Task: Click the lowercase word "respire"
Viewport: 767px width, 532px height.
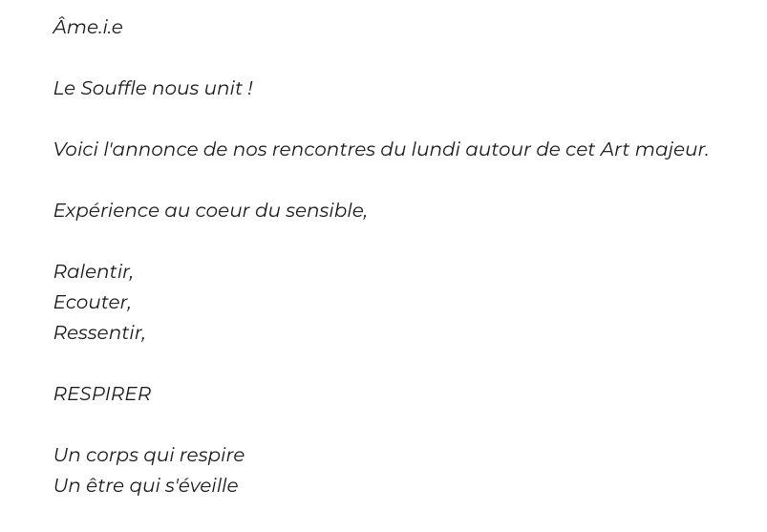Action: [212, 456]
